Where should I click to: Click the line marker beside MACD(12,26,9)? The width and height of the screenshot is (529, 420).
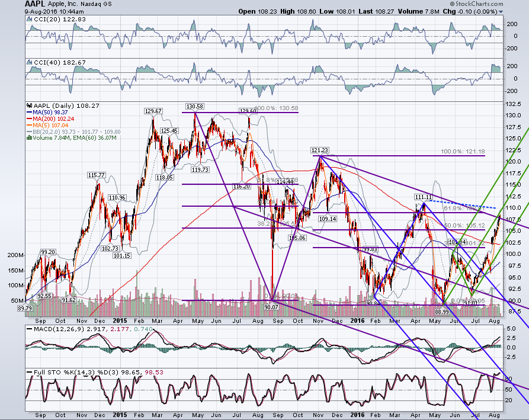tap(30, 329)
